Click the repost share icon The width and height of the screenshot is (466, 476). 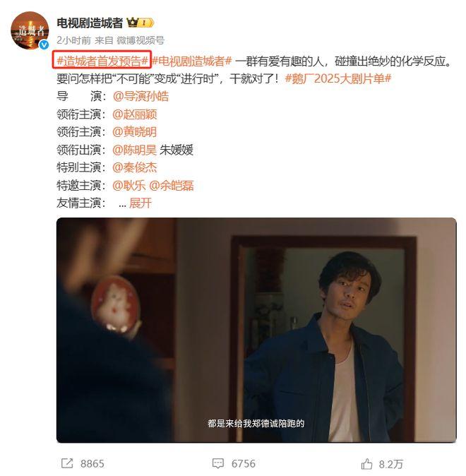(67, 463)
